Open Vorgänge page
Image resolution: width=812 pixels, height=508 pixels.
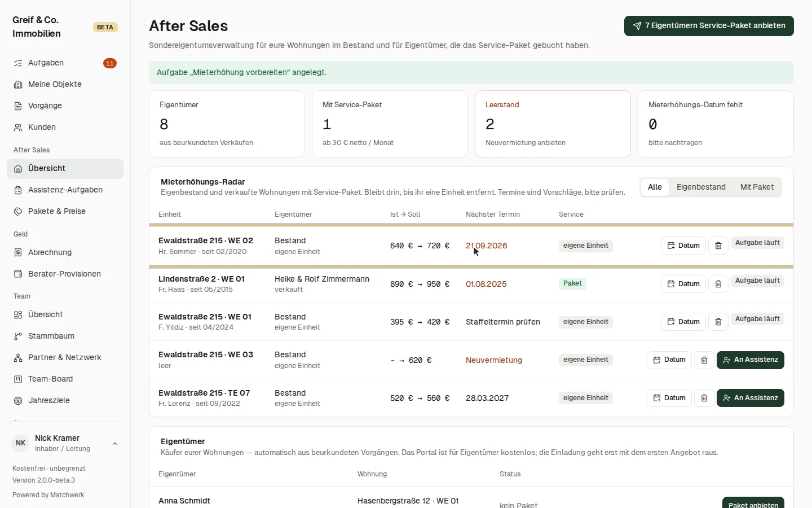[x=65, y=106]
